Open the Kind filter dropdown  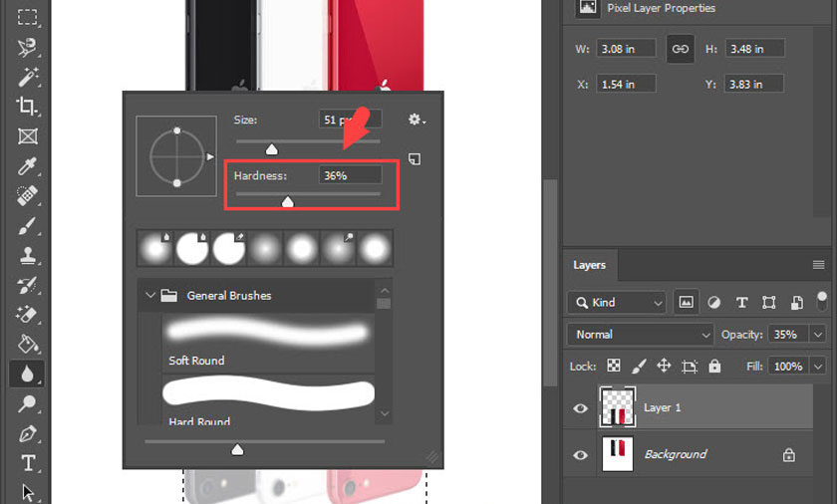(617, 303)
